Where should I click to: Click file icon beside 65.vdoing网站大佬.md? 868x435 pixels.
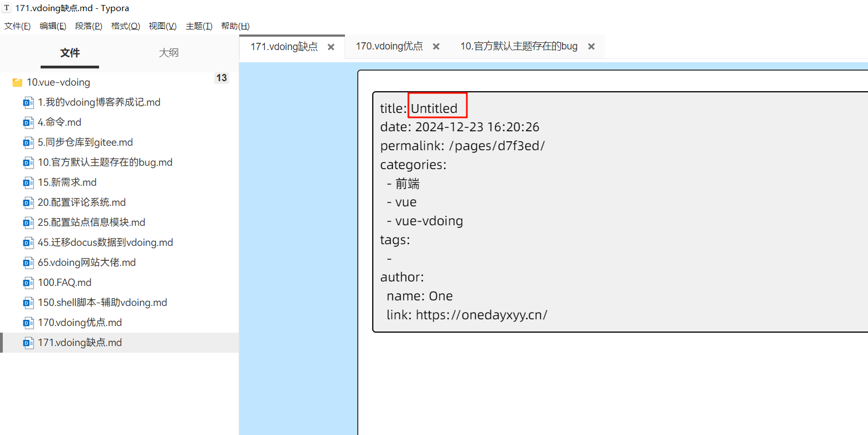pos(28,263)
